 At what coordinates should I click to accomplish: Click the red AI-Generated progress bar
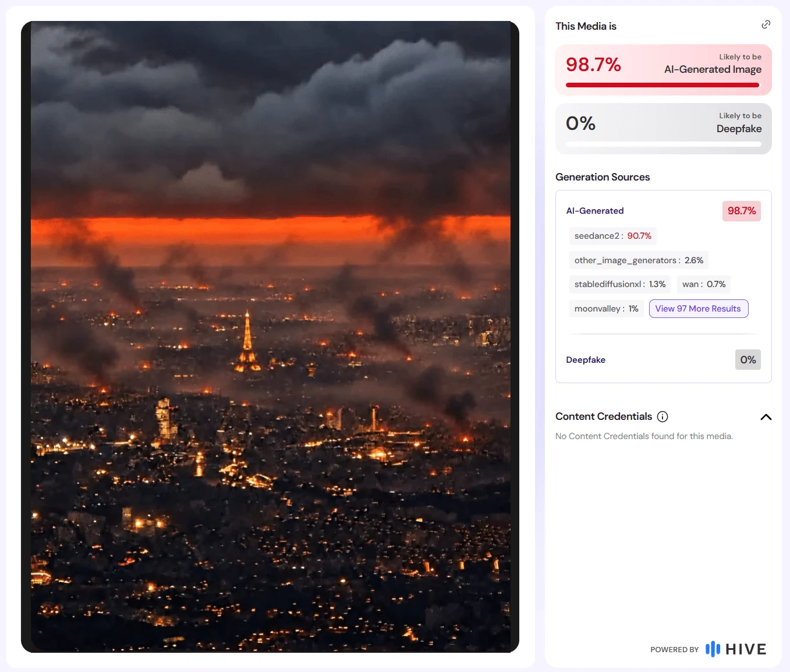coord(663,85)
